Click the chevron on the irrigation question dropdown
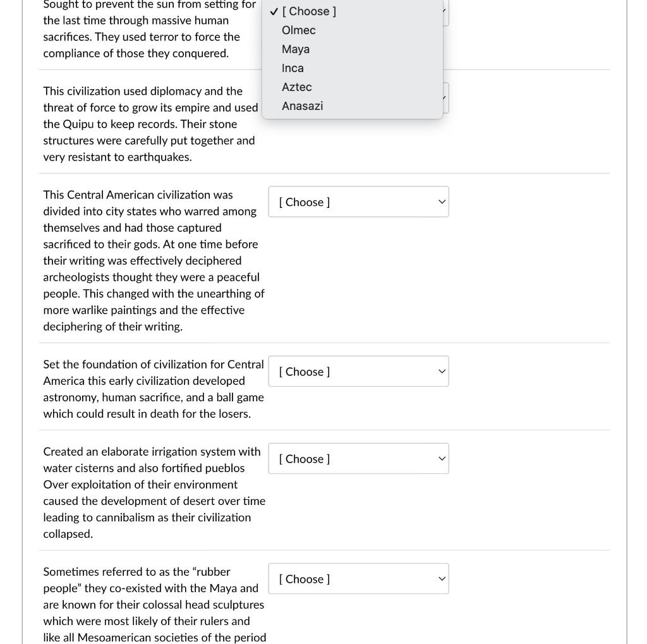The height and width of the screenshot is (644, 647). (x=442, y=459)
